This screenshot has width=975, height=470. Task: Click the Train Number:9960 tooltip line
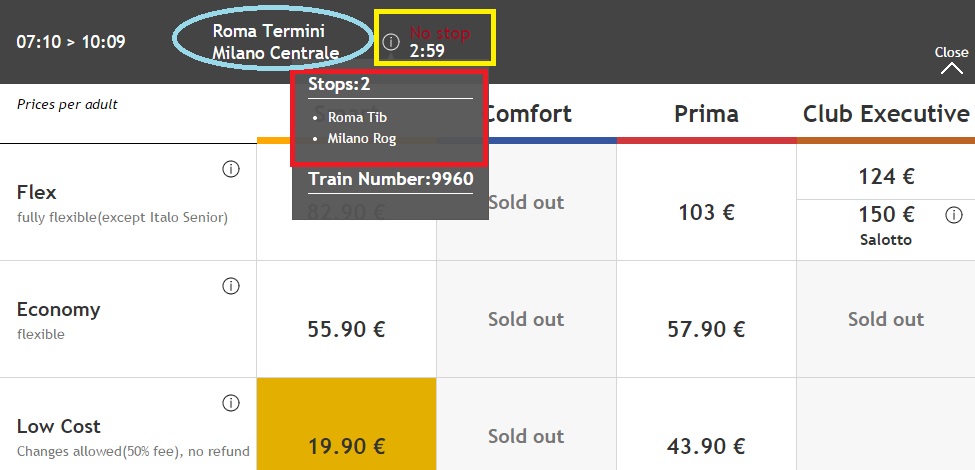pyautogui.click(x=390, y=179)
